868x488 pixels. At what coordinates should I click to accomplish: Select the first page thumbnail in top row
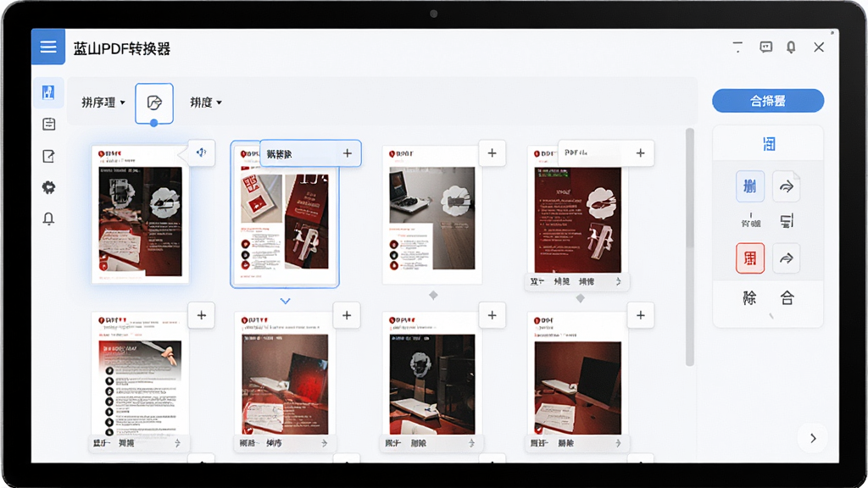point(140,214)
